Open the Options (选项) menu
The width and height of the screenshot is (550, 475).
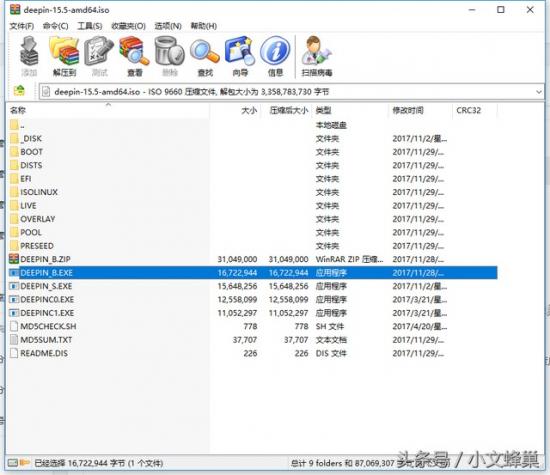tap(168, 26)
